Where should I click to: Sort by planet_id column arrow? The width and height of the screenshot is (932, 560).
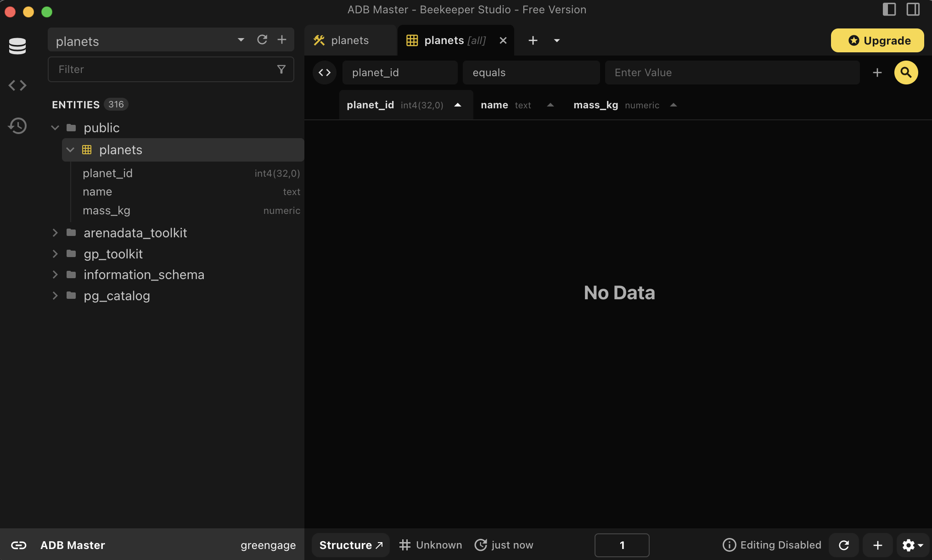click(x=458, y=105)
